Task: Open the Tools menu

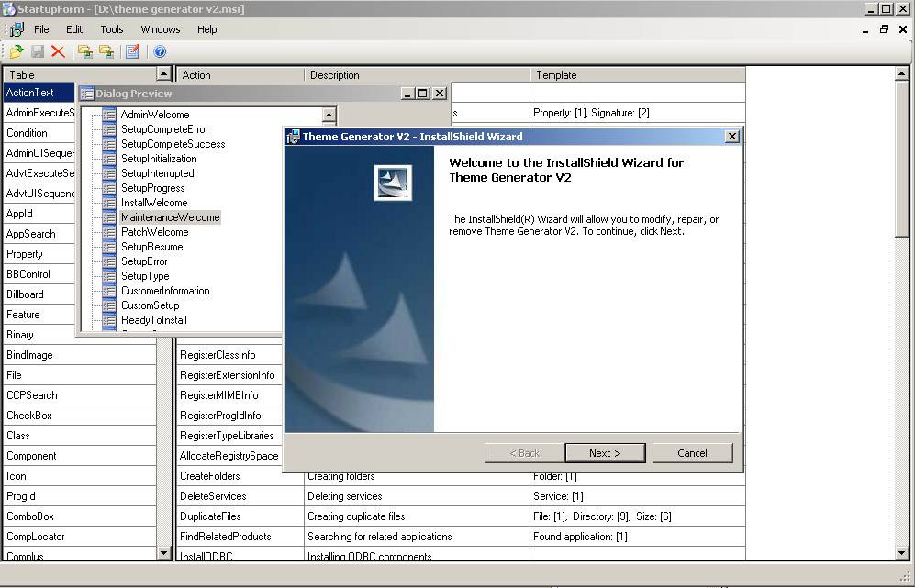Action: tap(111, 29)
